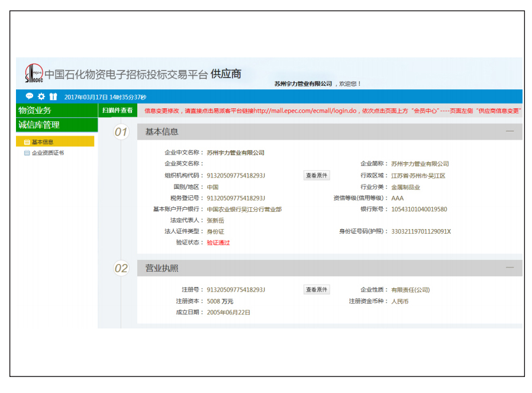Image resolution: width=532 pixels, height=393 pixels.
Task: Click the 国别/地区 value 中国
Action: [x=212, y=187]
